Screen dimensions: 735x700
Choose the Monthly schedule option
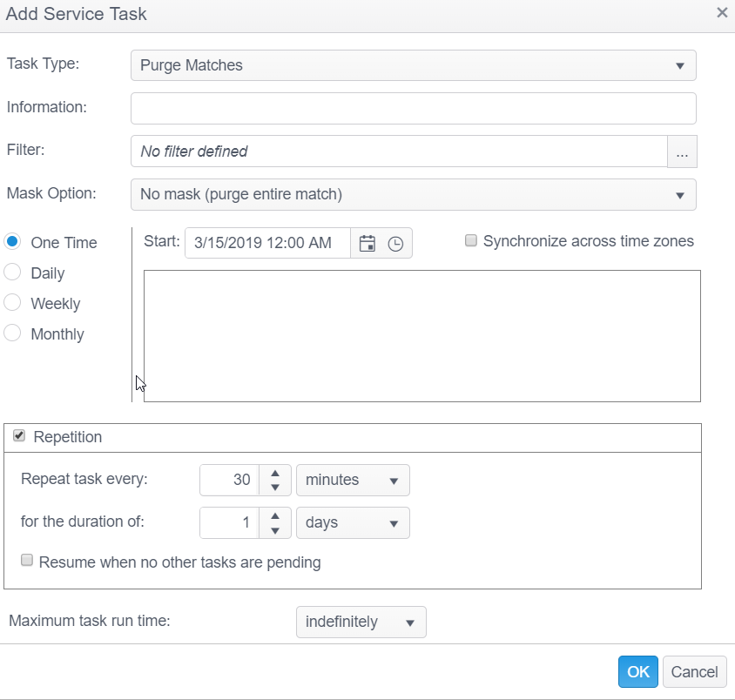click(x=12, y=333)
